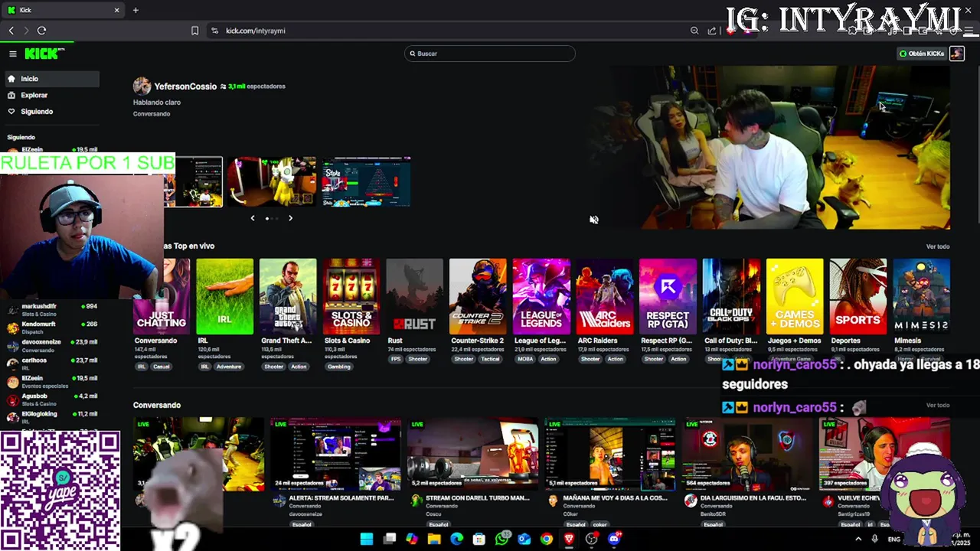The width and height of the screenshot is (980, 551).
Task: Click Gambling tag under Slots & Casino
Action: click(338, 367)
